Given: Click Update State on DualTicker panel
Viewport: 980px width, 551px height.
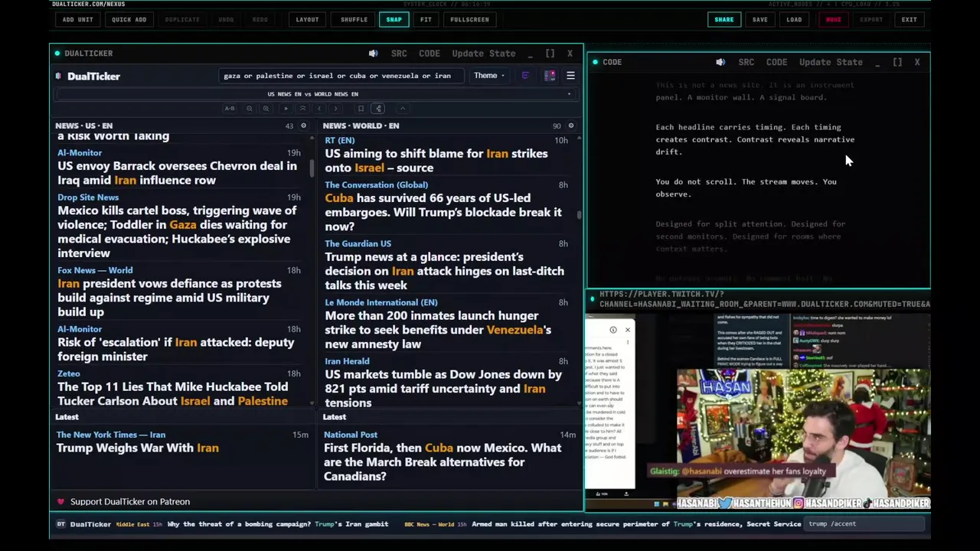Looking at the screenshot, I should pos(483,54).
